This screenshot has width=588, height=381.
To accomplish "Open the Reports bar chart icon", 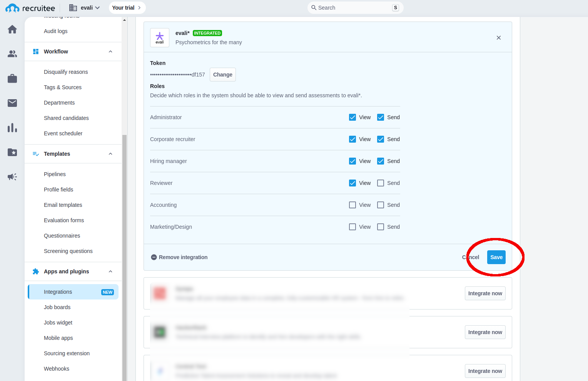I will 12,128.
